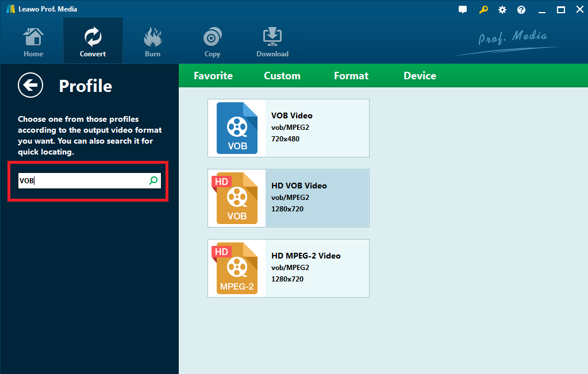This screenshot has height=374, width=588.
Task: Choose the HD MPEG-2 Video profile
Action: tap(316, 268)
